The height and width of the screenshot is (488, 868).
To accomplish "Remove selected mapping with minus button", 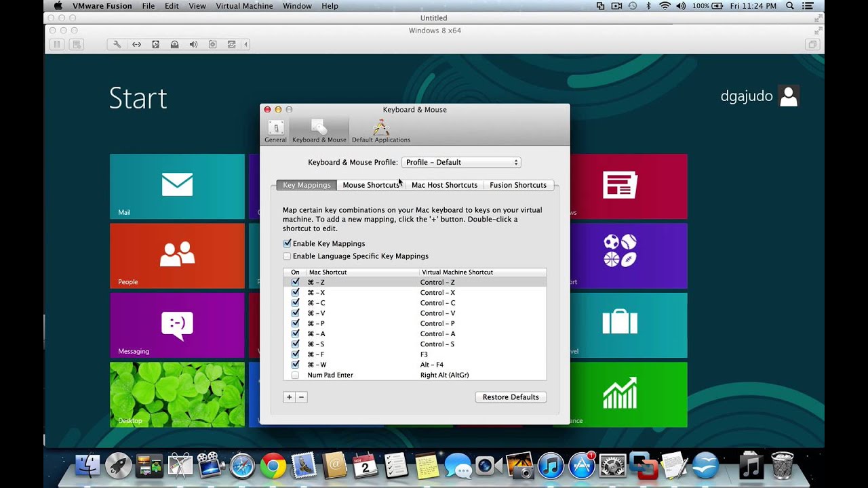I will tap(302, 397).
